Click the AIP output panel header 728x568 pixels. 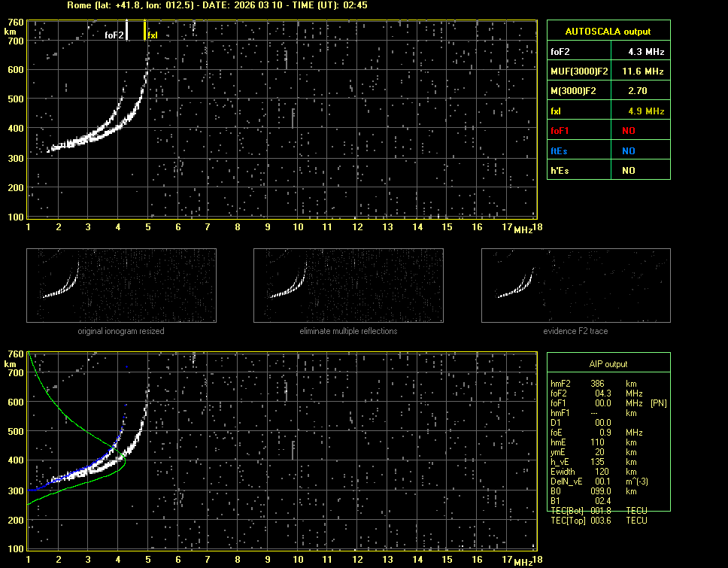pyautogui.click(x=608, y=364)
